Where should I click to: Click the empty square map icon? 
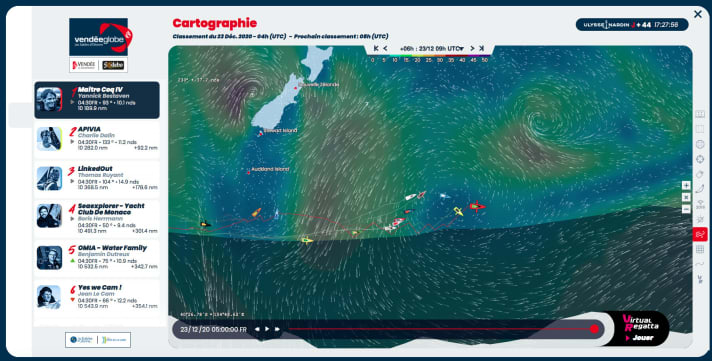[700, 129]
